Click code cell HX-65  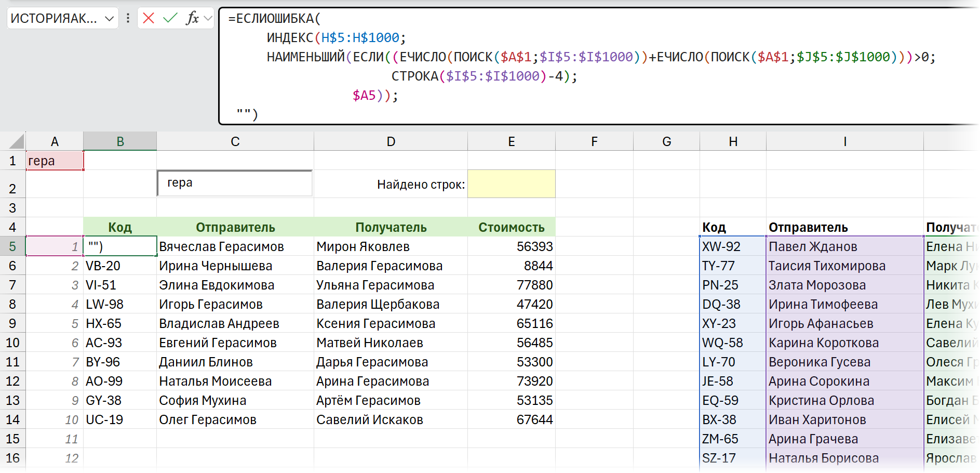click(120, 323)
